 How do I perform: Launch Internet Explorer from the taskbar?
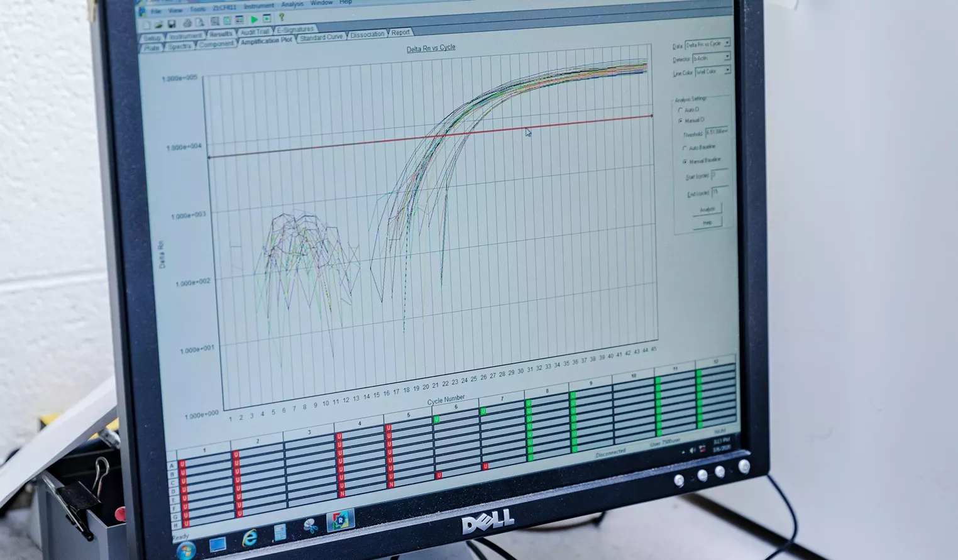click(250, 537)
